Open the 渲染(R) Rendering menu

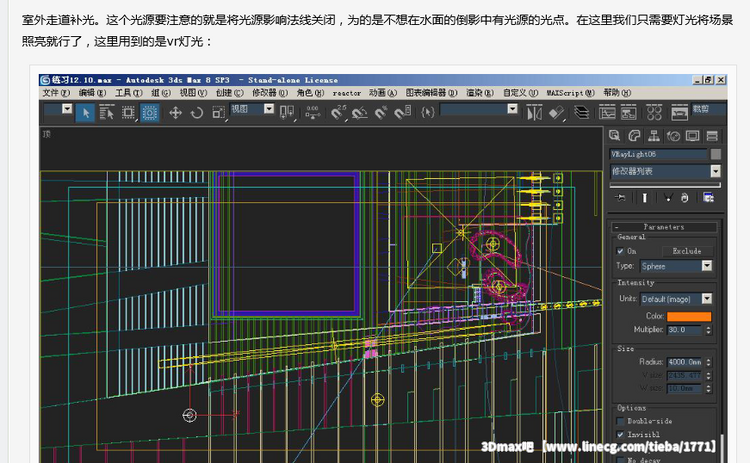[480, 93]
